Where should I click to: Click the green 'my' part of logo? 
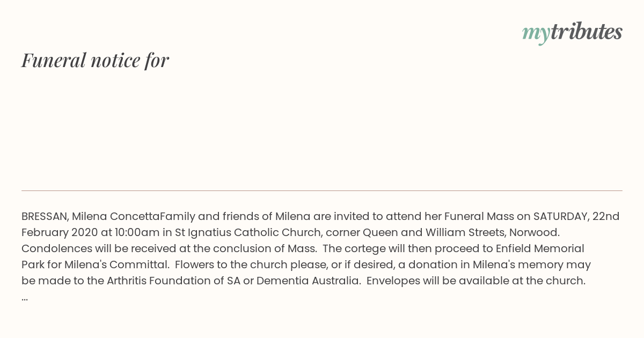coord(536,34)
